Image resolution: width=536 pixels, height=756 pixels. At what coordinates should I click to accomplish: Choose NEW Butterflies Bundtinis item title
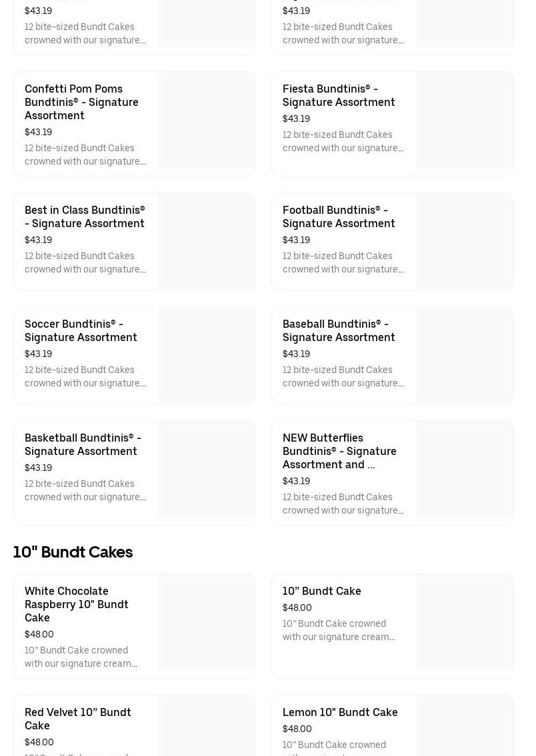(339, 451)
